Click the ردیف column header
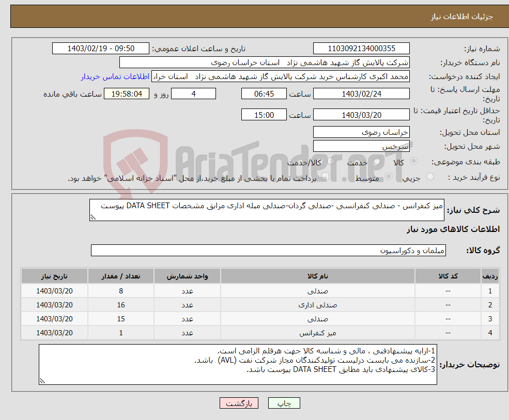Image resolution: width=509 pixels, height=420 pixels. [x=490, y=276]
